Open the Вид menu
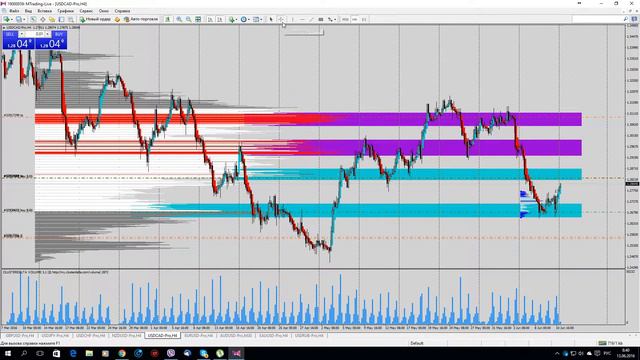The width and height of the screenshot is (640, 360). [28, 11]
